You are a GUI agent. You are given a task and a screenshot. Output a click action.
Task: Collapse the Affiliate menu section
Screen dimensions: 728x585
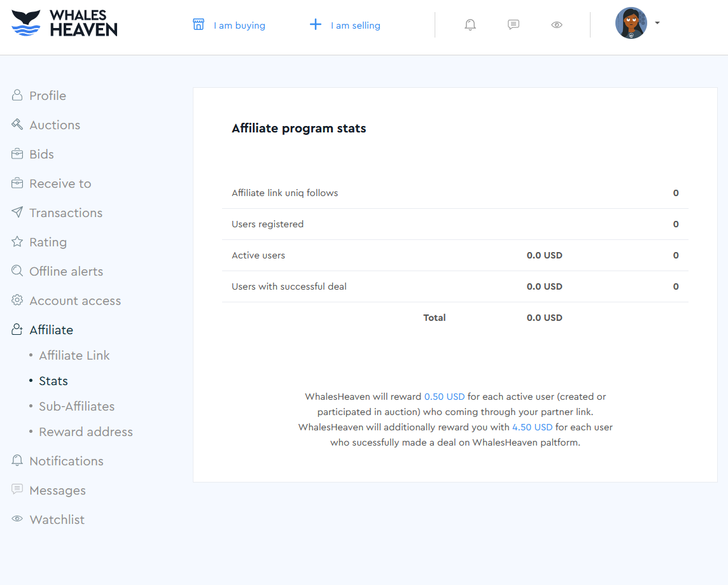(x=52, y=330)
